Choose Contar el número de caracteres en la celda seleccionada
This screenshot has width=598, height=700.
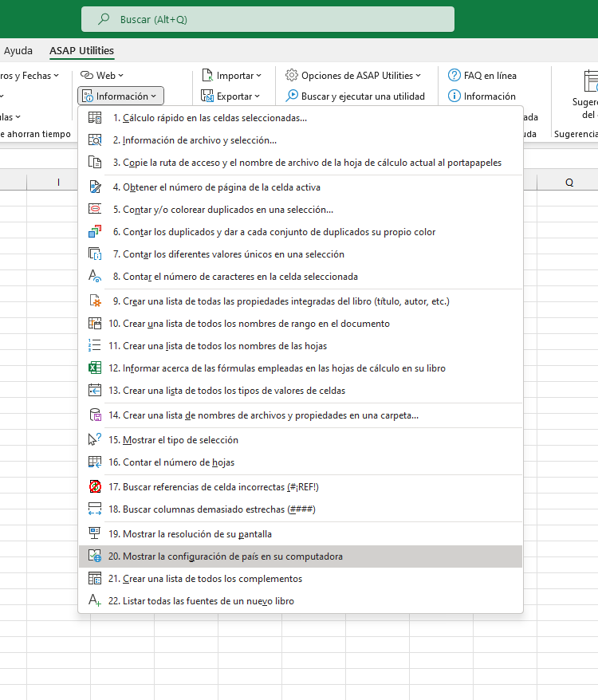click(x=300, y=277)
